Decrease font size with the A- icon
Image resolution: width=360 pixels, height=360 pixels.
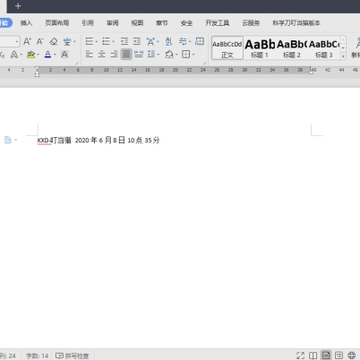pyautogui.click(x=40, y=42)
